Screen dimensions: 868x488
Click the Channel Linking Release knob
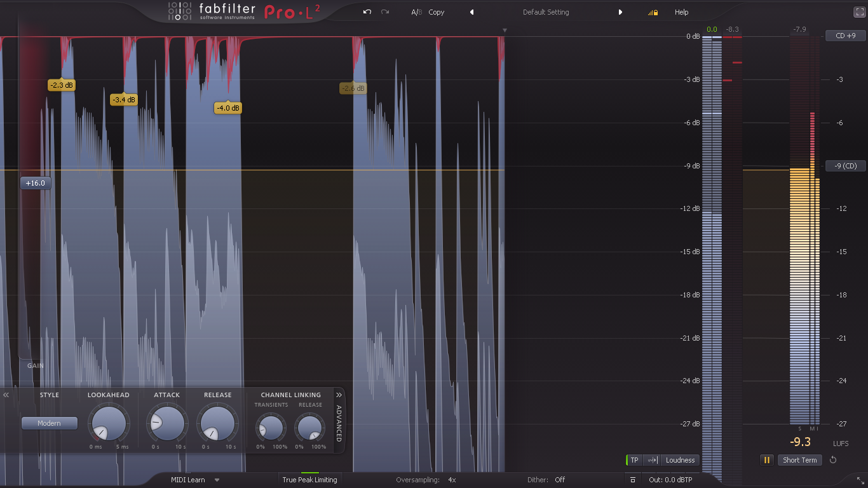[x=310, y=427]
